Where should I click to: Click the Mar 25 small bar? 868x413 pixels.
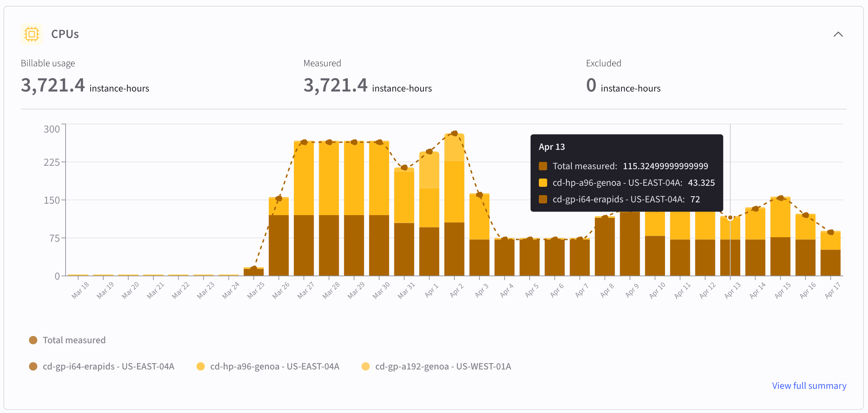[254, 271]
